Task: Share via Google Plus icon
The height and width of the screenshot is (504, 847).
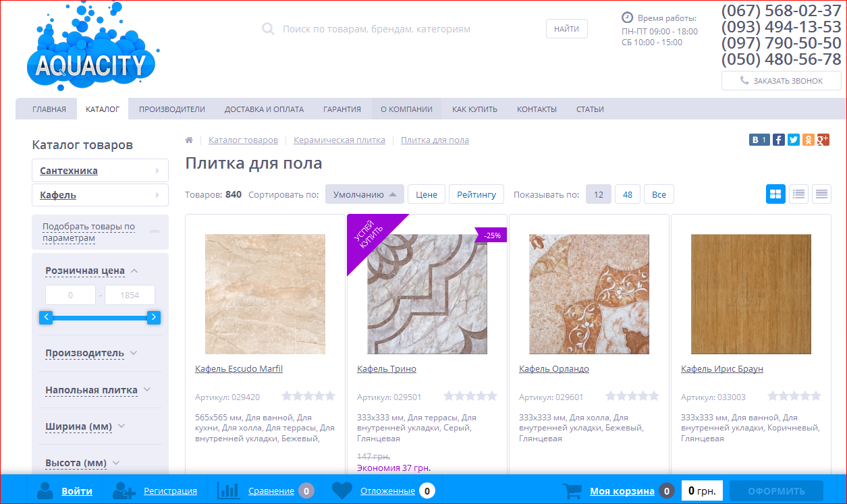Action: pos(823,140)
